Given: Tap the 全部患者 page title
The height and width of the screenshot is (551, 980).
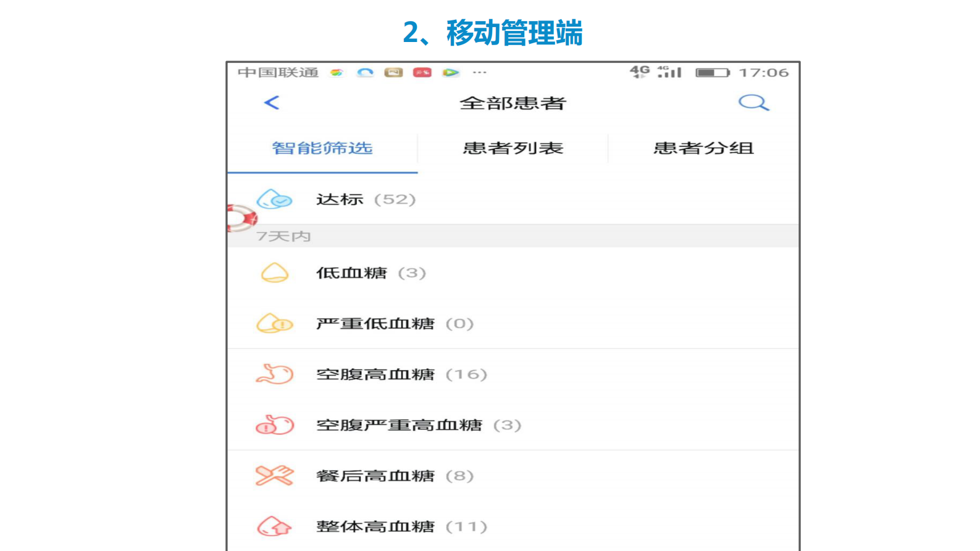Looking at the screenshot, I should pyautogui.click(x=513, y=103).
